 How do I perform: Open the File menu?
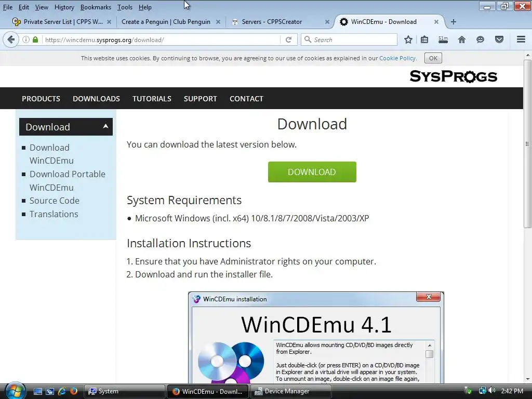click(x=7, y=7)
